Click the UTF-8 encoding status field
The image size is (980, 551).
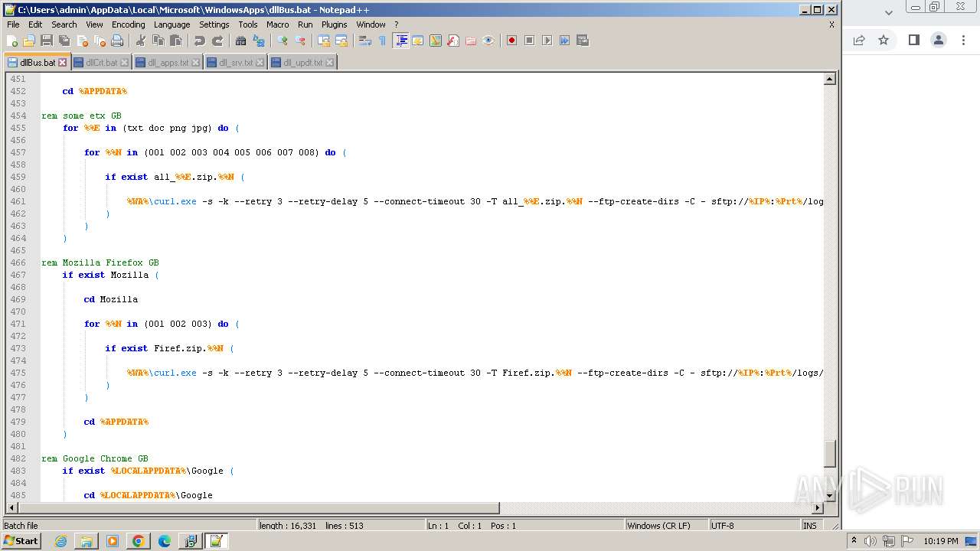coord(753,526)
